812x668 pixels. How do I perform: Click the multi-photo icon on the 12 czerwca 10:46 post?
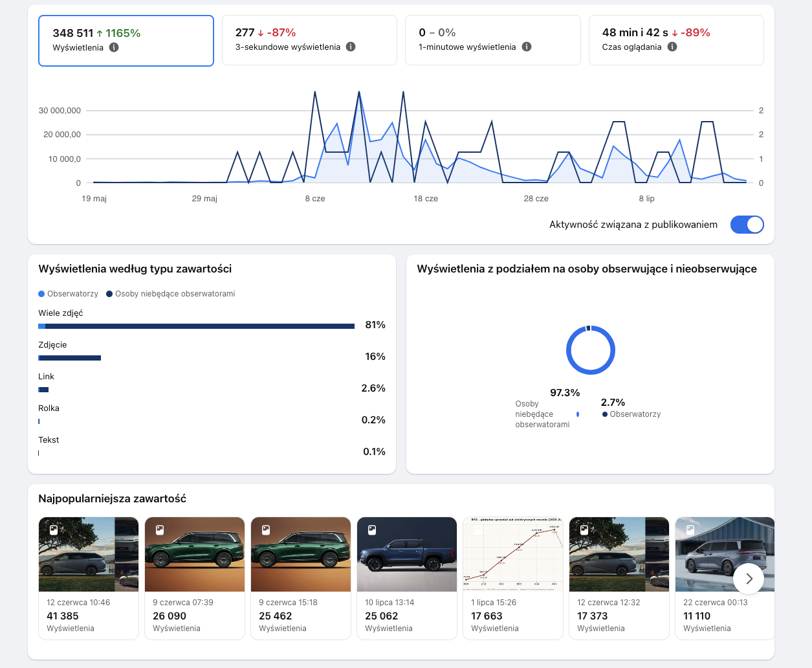(54, 529)
